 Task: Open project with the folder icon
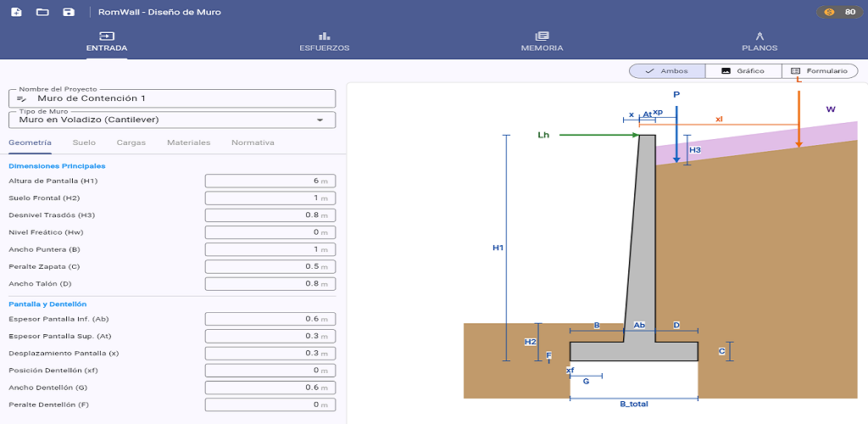click(x=42, y=12)
